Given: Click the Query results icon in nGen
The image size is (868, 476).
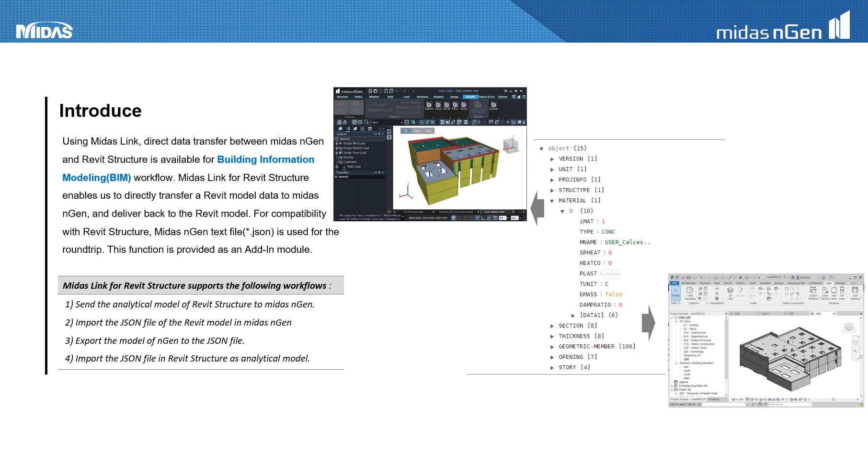Looking at the screenshot, I should tap(464, 105).
